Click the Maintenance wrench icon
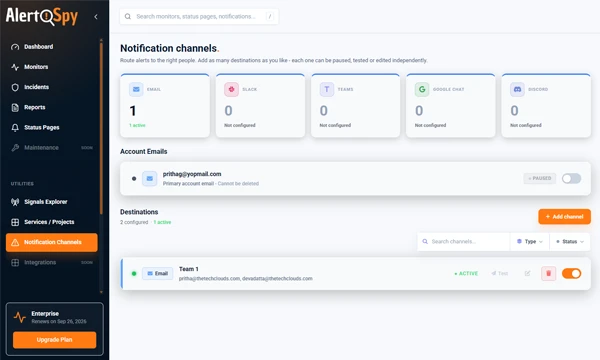600x360 pixels. [x=15, y=148]
